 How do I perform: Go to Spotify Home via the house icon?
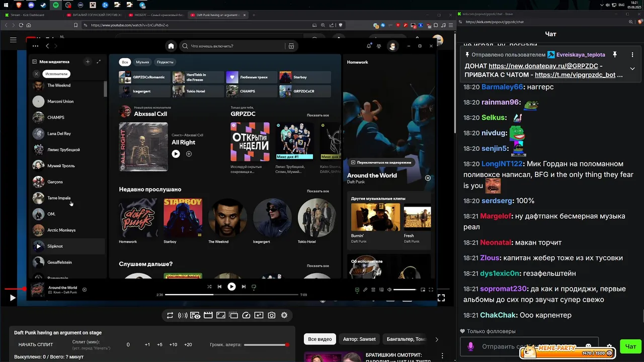tap(171, 46)
